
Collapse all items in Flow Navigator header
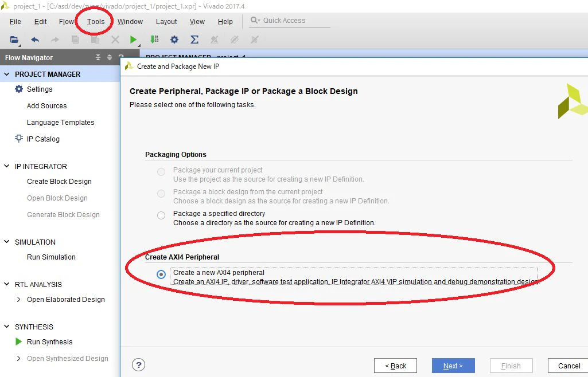(98, 57)
